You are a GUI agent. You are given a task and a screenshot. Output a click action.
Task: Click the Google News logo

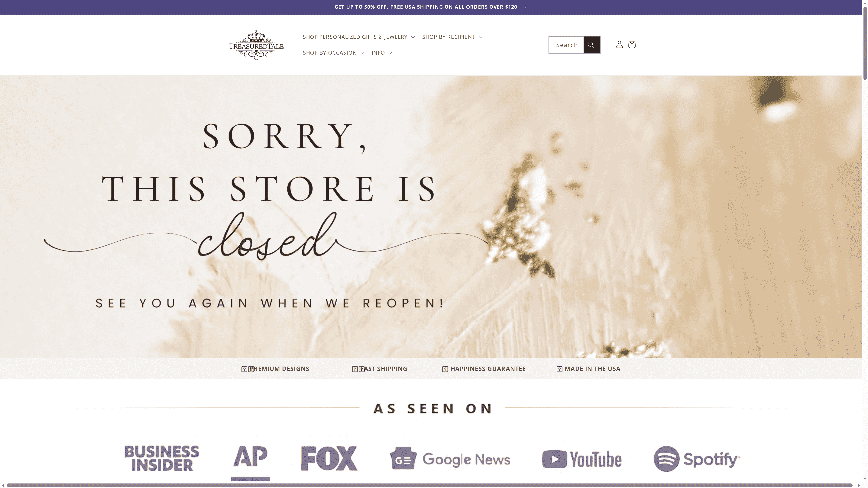(450, 458)
